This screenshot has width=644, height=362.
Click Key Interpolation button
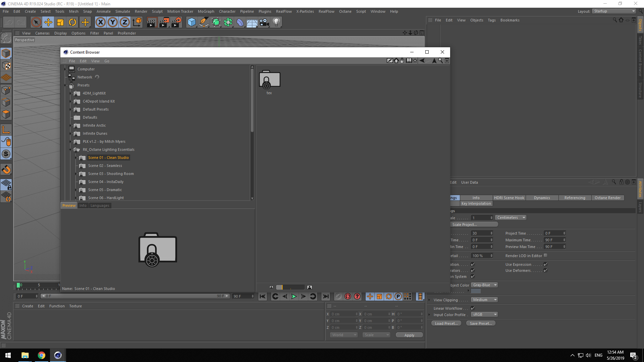pyautogui.click(x=476, y=203)
